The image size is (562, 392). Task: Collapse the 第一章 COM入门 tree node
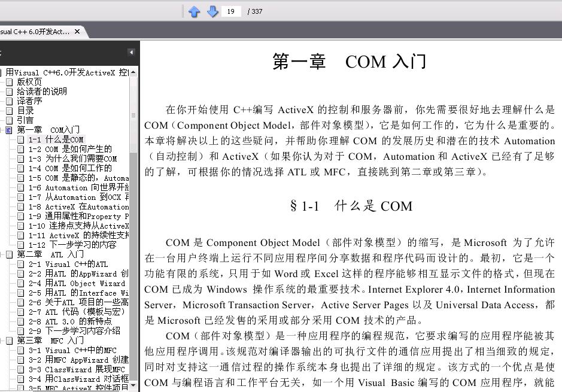1,130
